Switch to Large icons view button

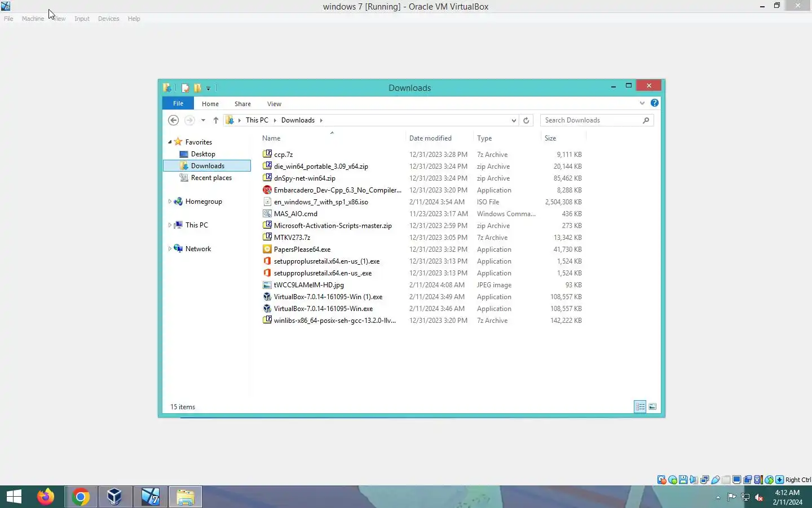pos(652,406)
